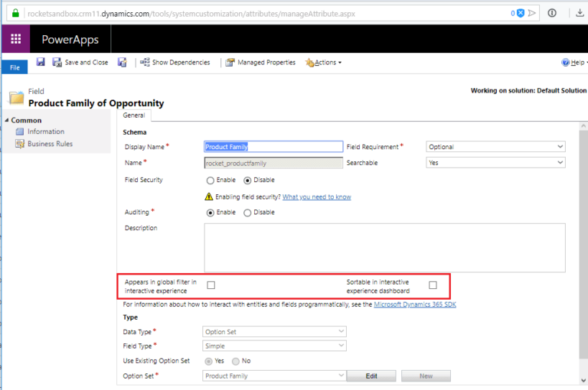
Task: Select Disable for Auditing
Action: [247, 213]
